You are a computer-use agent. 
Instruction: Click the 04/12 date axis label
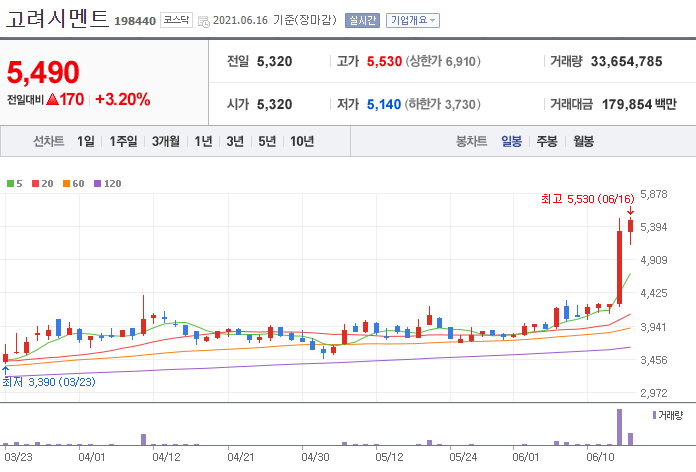(x=166, y=457)
